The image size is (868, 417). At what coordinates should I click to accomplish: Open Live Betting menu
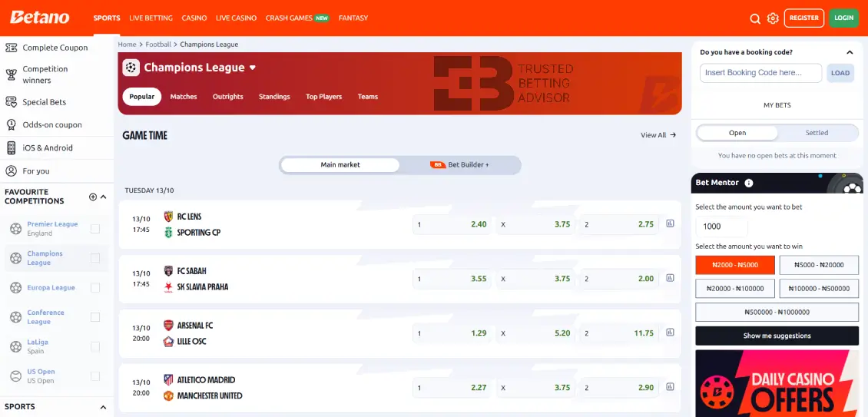click(x=151, y=18)
